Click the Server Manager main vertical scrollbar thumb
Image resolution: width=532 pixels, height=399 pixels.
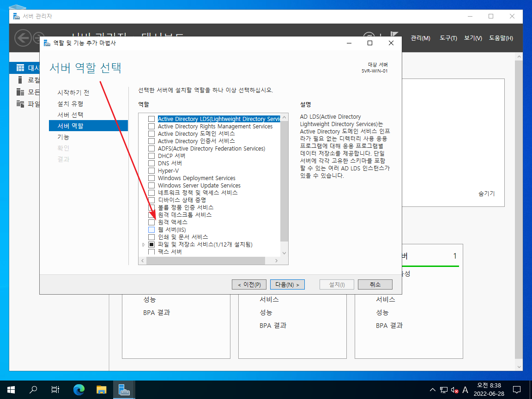coord(519,209)
